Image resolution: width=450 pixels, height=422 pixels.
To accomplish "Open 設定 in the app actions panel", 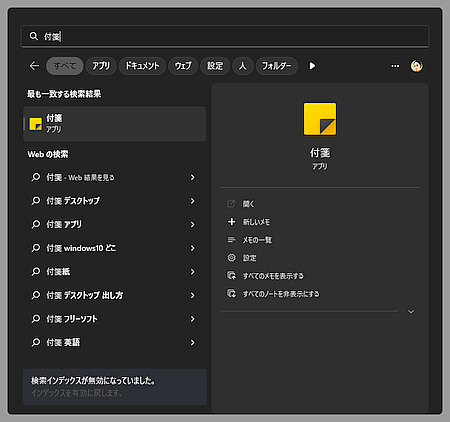I will [x=249, y=258].
